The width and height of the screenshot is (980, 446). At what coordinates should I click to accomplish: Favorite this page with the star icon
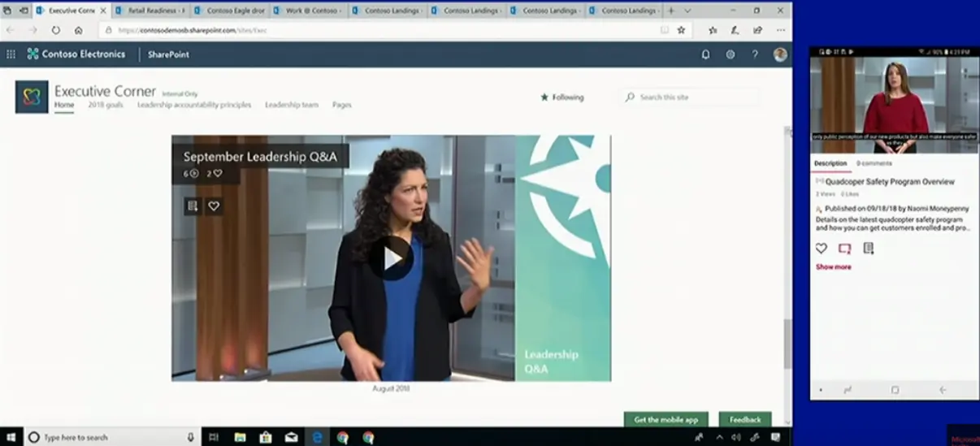coord(681,30)
